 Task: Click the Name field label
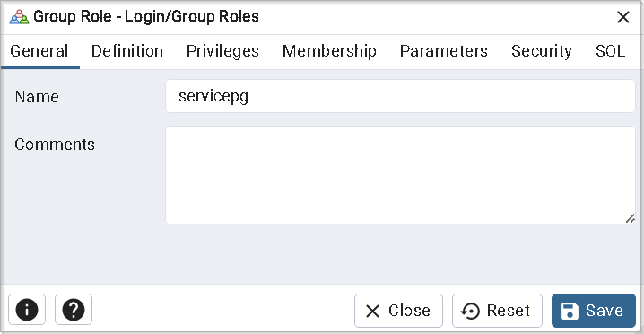(37, 97)
